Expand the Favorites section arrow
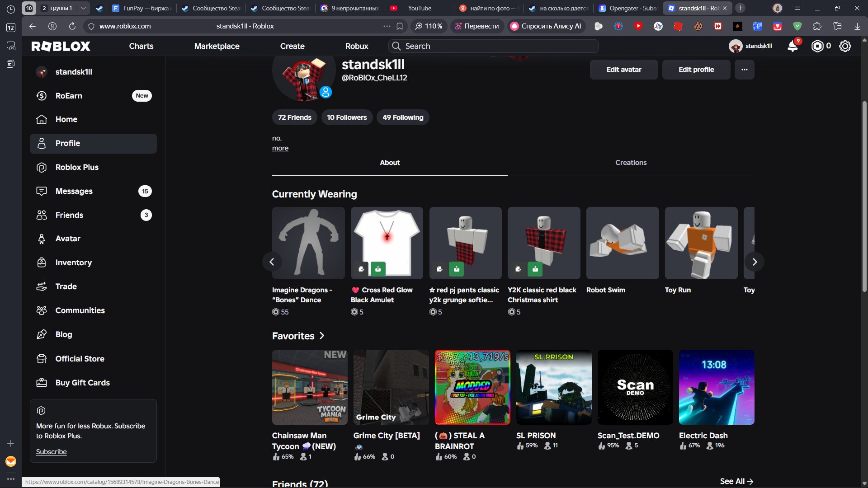The width and height of the screenshot is (868, 488). point(322,336)
